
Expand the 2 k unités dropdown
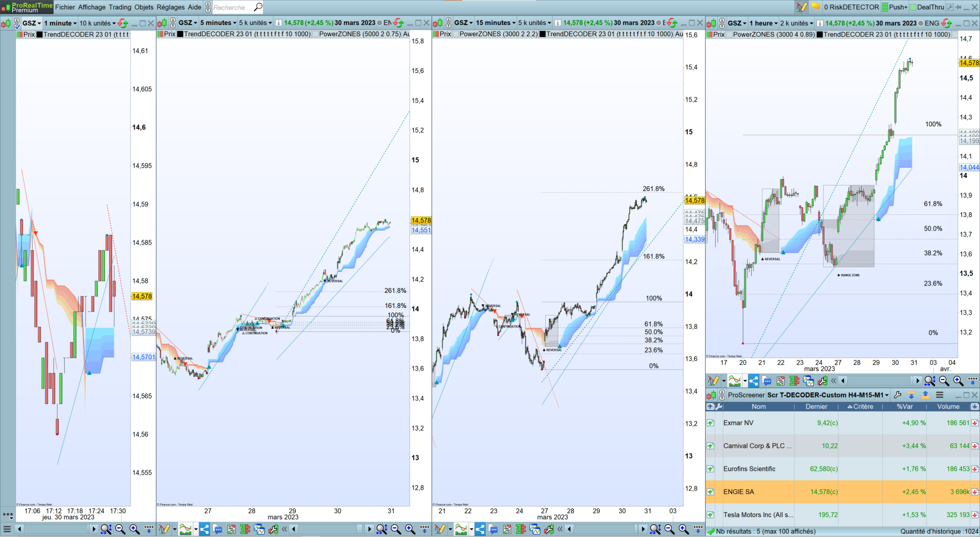(796, 23)
